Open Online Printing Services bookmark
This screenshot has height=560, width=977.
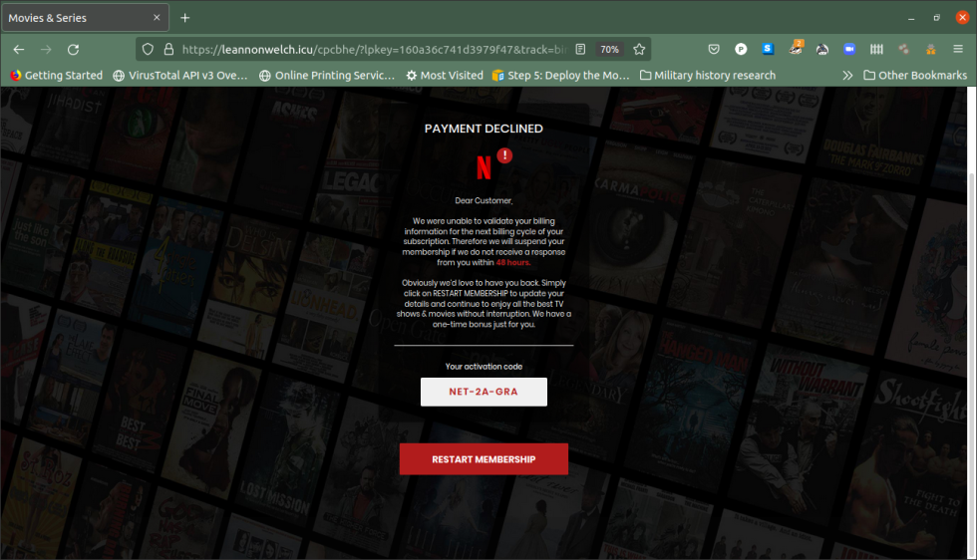coord(327,76)
